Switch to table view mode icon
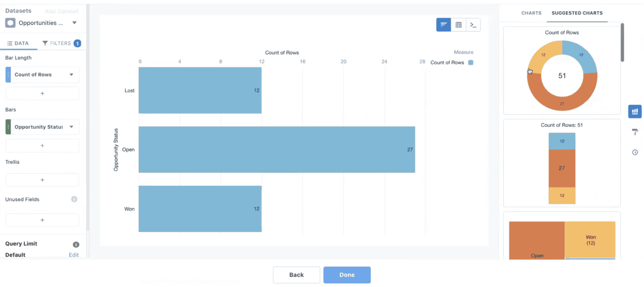The image size is (644, 287). [x=458, y=25]
